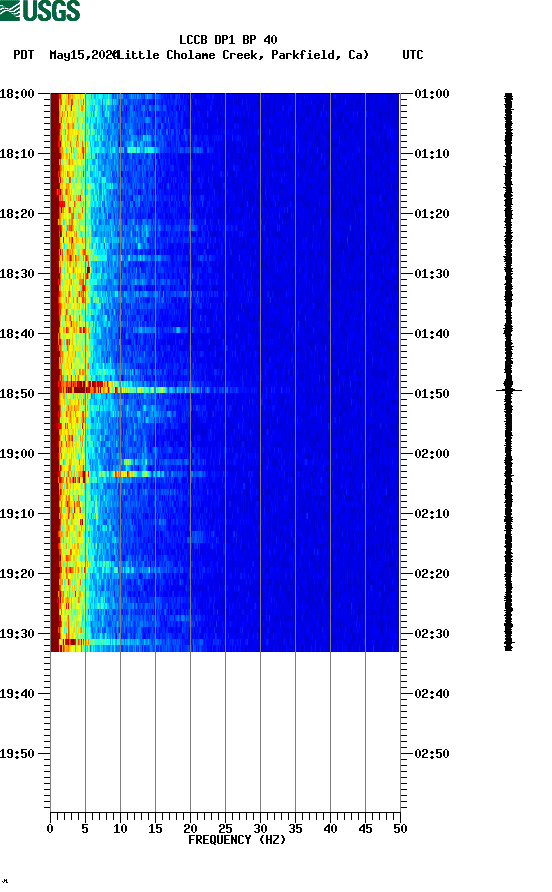
Task: Click the '01:40' UTC time label
Action: [x=432, y=334]
